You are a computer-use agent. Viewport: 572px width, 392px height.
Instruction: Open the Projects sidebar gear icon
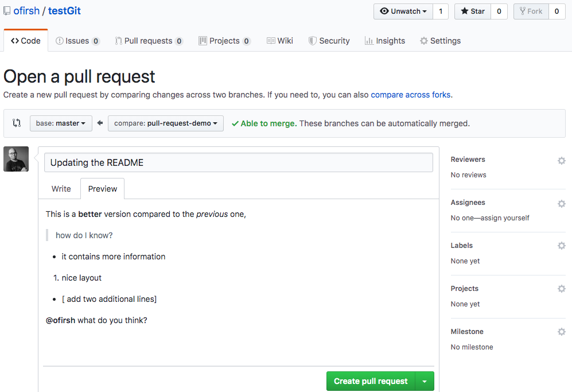(561, 289)
